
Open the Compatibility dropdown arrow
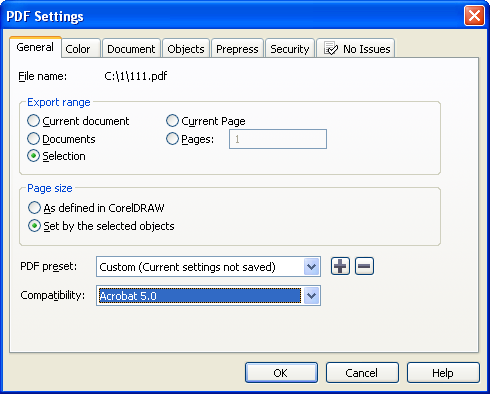(x=311, y=295)
